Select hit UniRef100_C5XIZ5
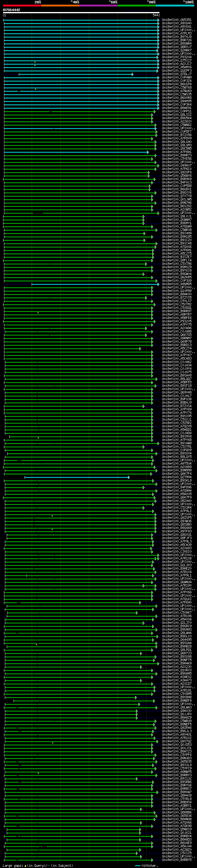This screenshot has width=197, height=868. [176, 853]
